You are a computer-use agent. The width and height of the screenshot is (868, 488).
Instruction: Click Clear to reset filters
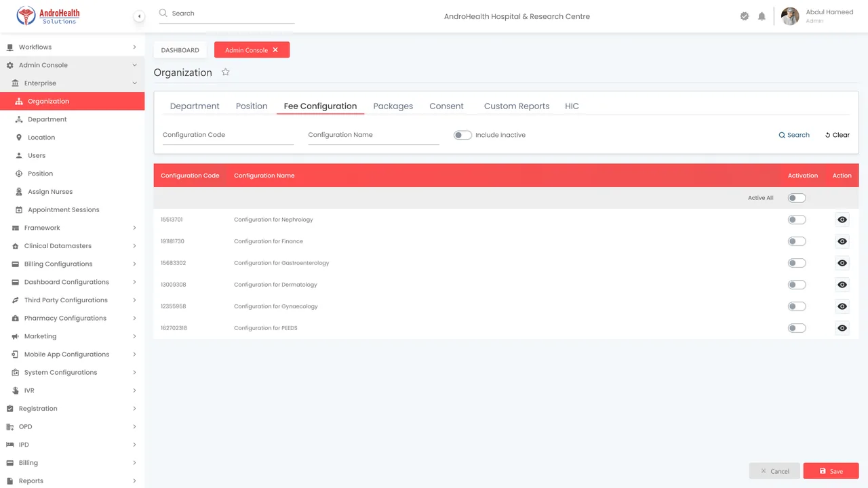(837, 135)
